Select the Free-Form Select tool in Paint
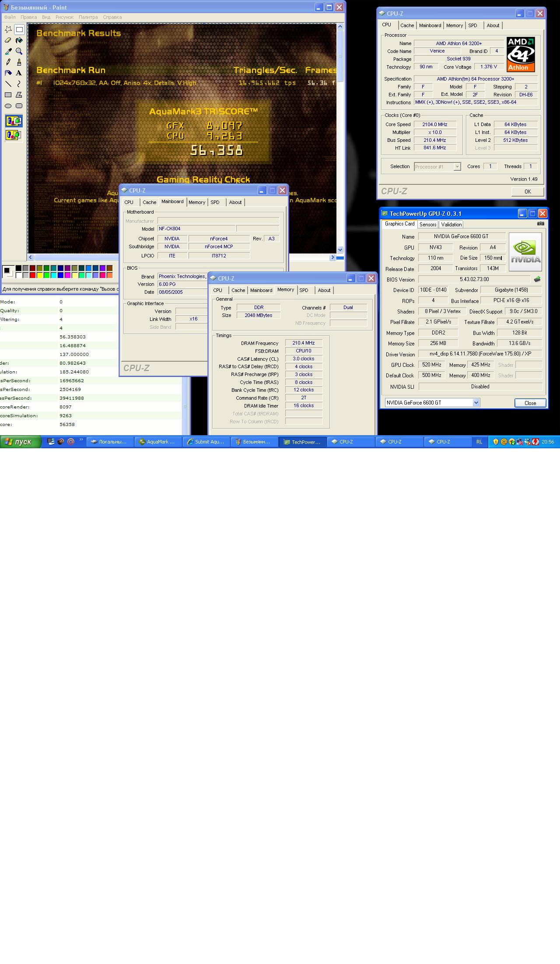Screen dimensions: 560x964 click(8, 29)
